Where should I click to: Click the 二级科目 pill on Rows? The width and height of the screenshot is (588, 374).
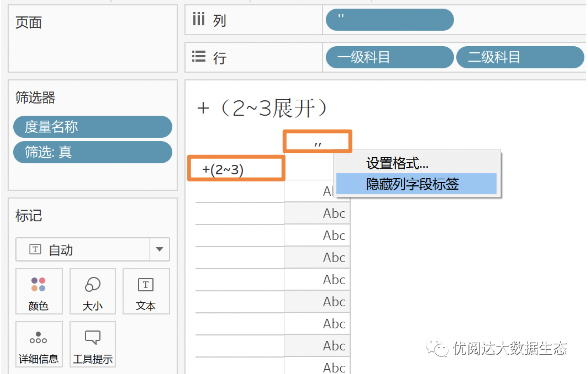(x=520, y=57)
